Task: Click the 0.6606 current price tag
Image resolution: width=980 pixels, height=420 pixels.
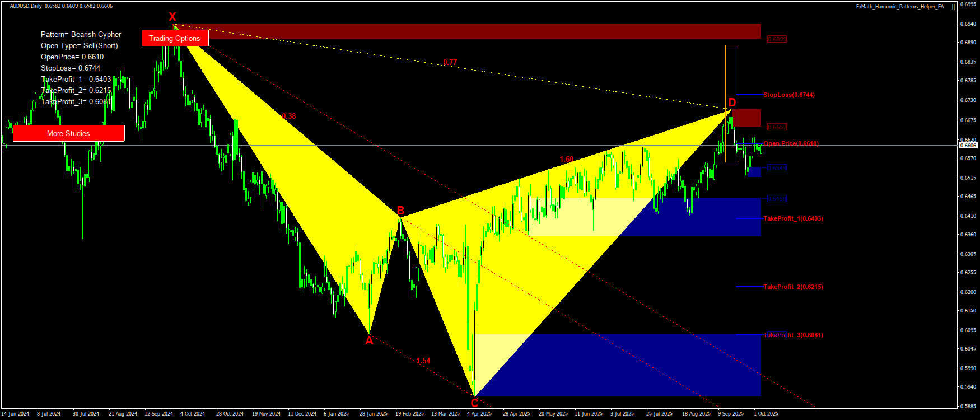Action: (x=968, y=146)
